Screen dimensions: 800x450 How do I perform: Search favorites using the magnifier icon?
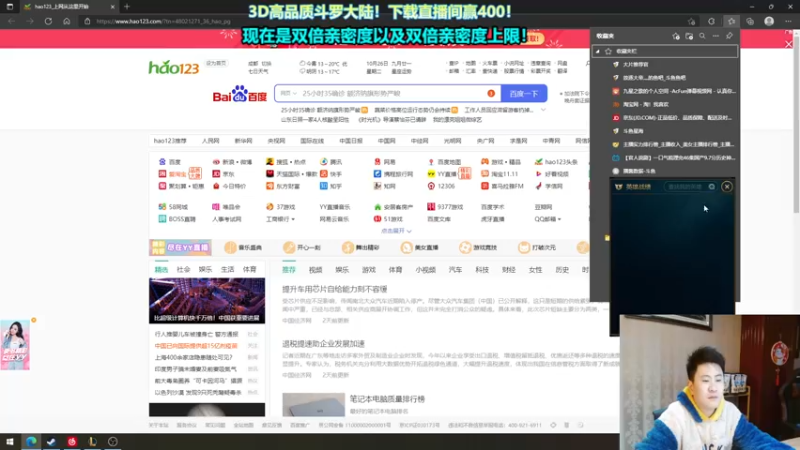tap(703, 36)
